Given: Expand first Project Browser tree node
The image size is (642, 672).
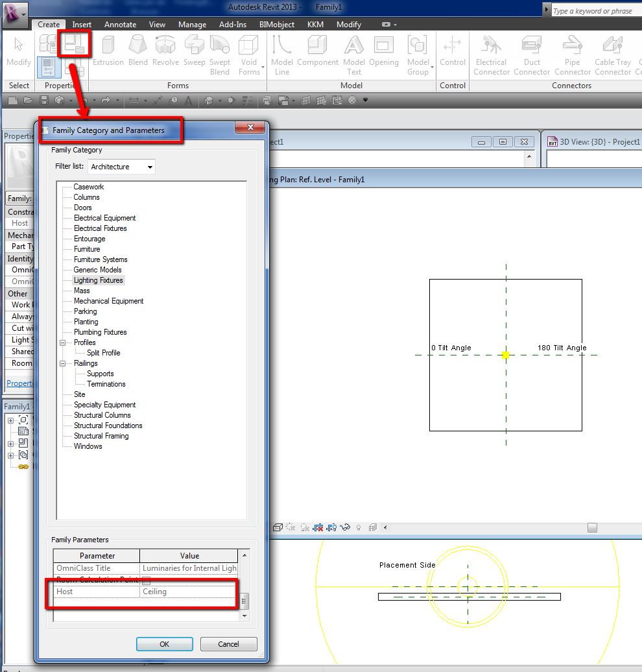Looking at the screenshot, I should (x=11, y=420).
